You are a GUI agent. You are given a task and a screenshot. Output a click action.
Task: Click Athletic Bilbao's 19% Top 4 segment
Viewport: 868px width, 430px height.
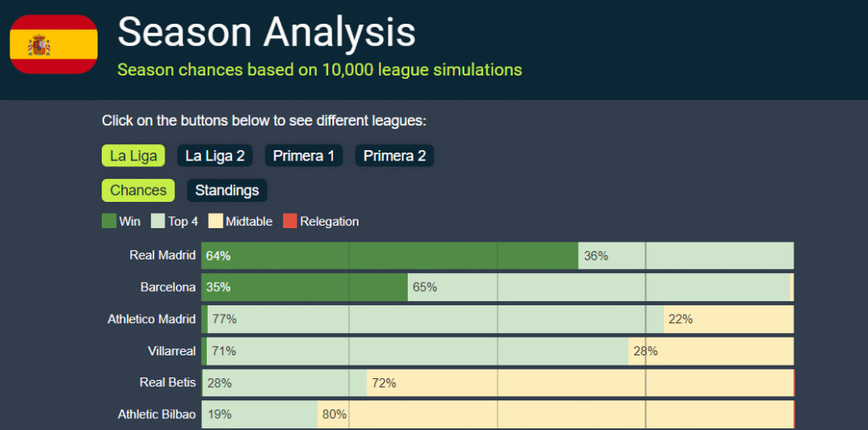(x=259, y=415)
